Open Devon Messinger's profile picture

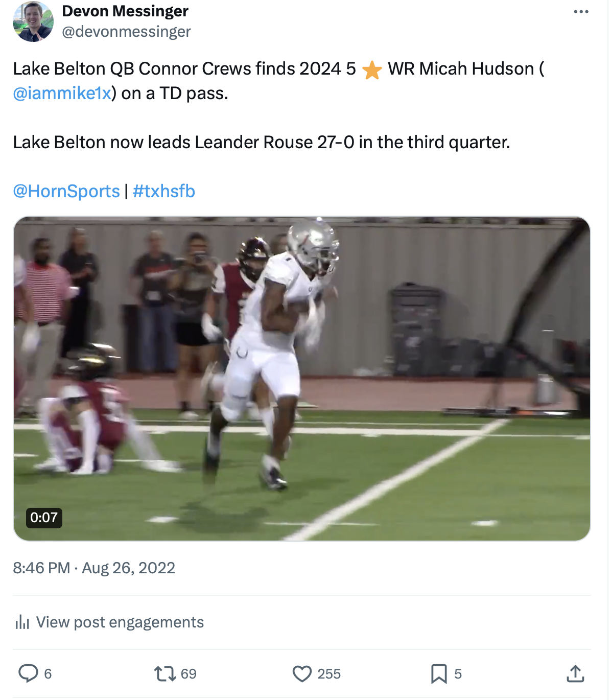(33, 21)
